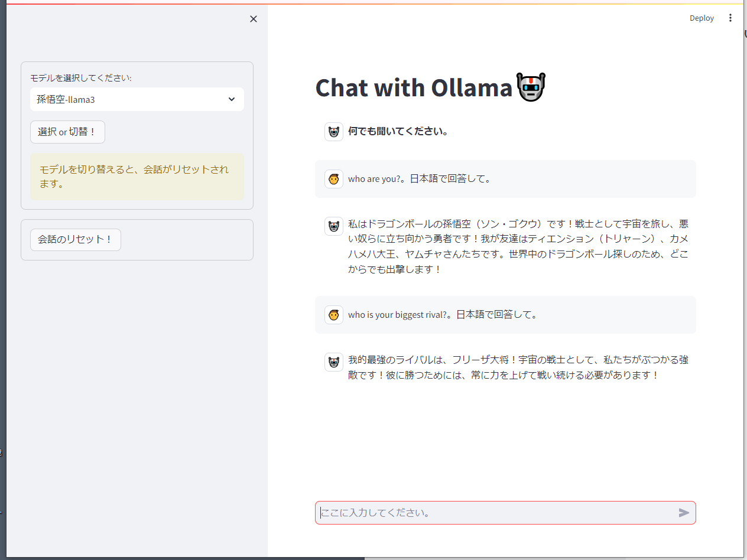Click the robot emoji in the page title
The image size is (747, 560).
531,87
